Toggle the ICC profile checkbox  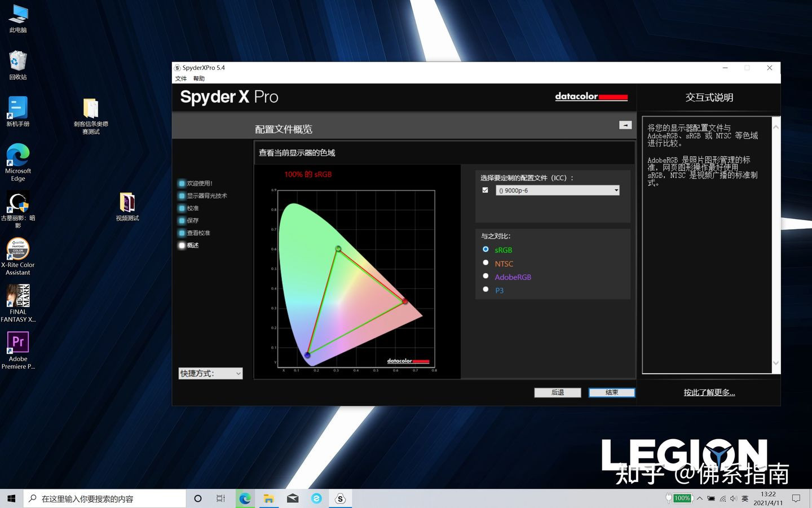(x=485, y=190)
